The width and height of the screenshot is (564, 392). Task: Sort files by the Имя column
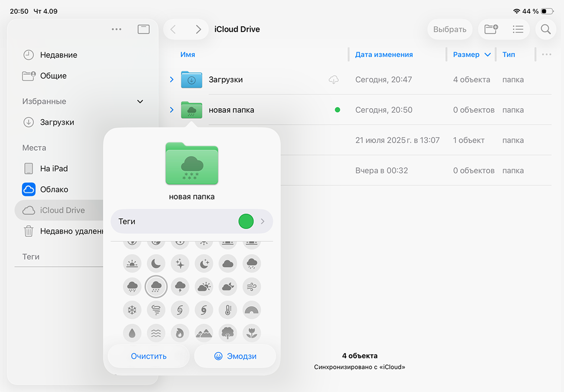(188, 55)
